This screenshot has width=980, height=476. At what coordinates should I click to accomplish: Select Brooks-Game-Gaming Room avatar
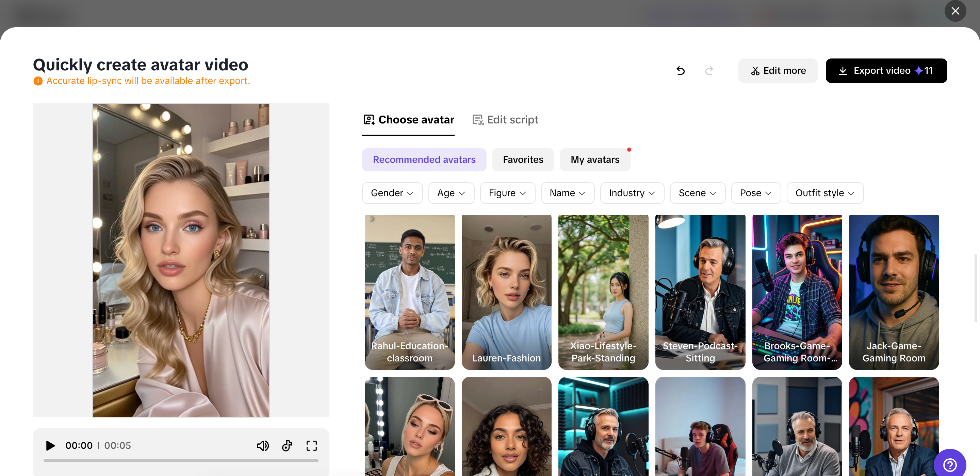point(797,292)
